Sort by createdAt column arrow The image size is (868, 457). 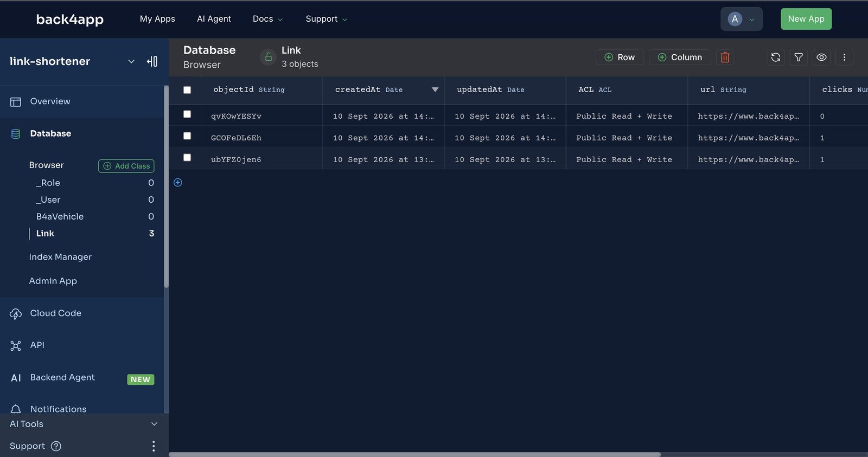(x=435, y=90)
